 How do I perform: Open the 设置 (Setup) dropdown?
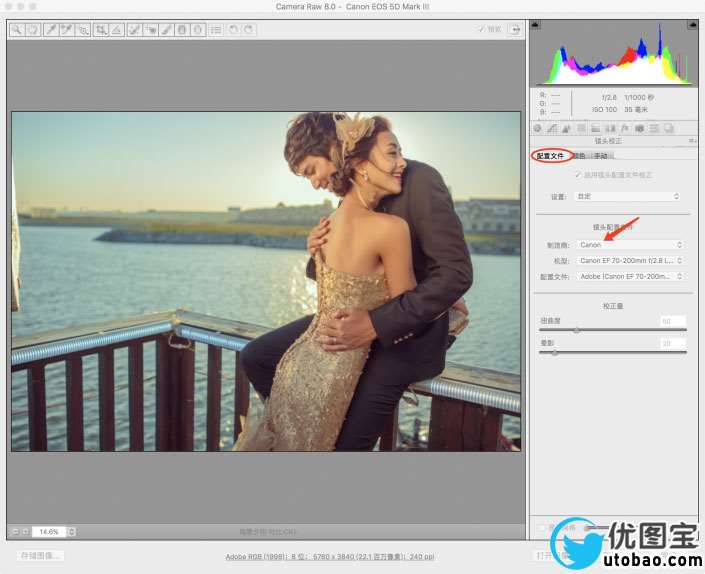pos(627,196)
